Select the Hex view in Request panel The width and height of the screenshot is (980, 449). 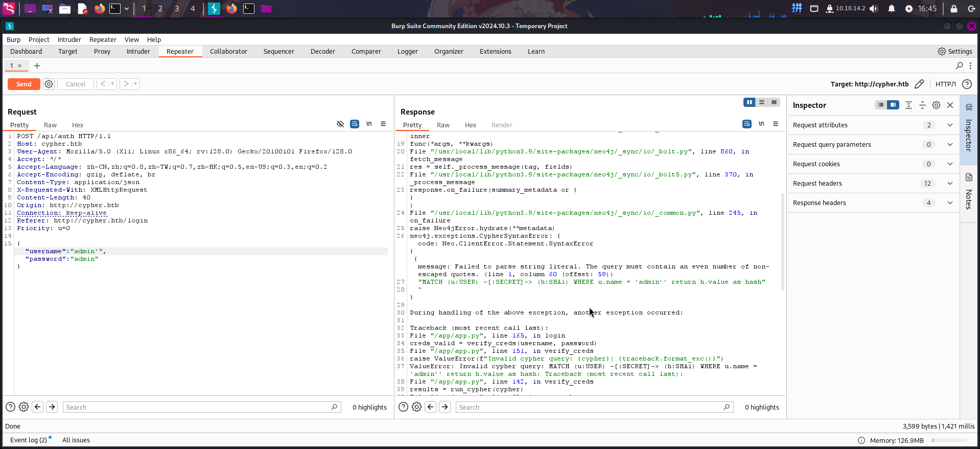pyautogui.click(x=78, y=125)
